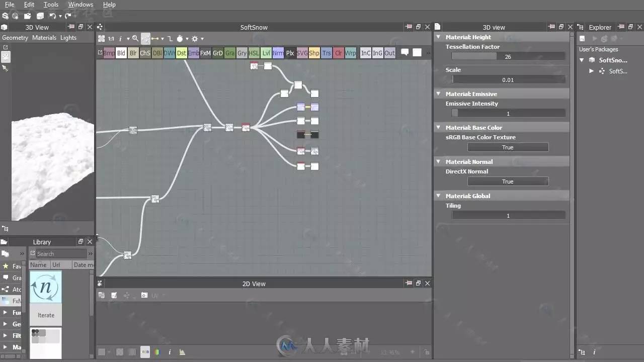Adjust the Tessellation Factor slider

pos(508,57)
